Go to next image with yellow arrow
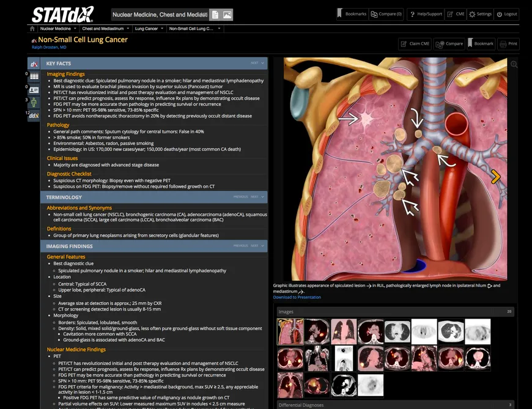Viewport: 532px width, 409px height. (496, 177)
